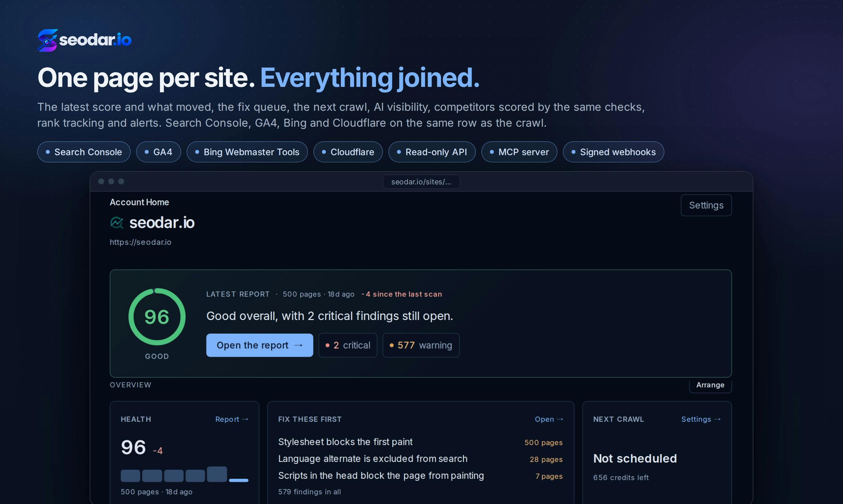The image size is (843, 504).
Task: Click the 'GOOD' rating label under score
Action: click(x=157, y=356)
